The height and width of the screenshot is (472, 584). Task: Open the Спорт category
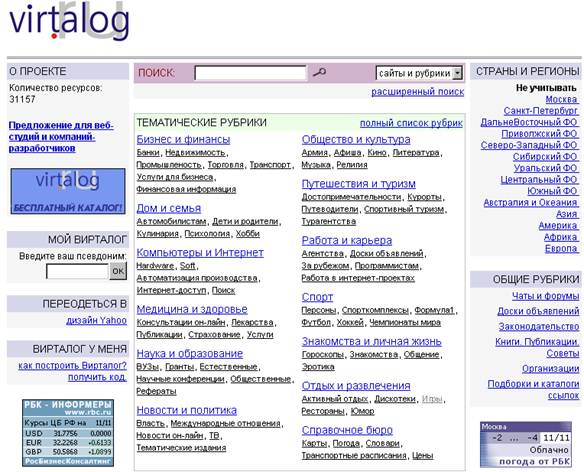317,297
